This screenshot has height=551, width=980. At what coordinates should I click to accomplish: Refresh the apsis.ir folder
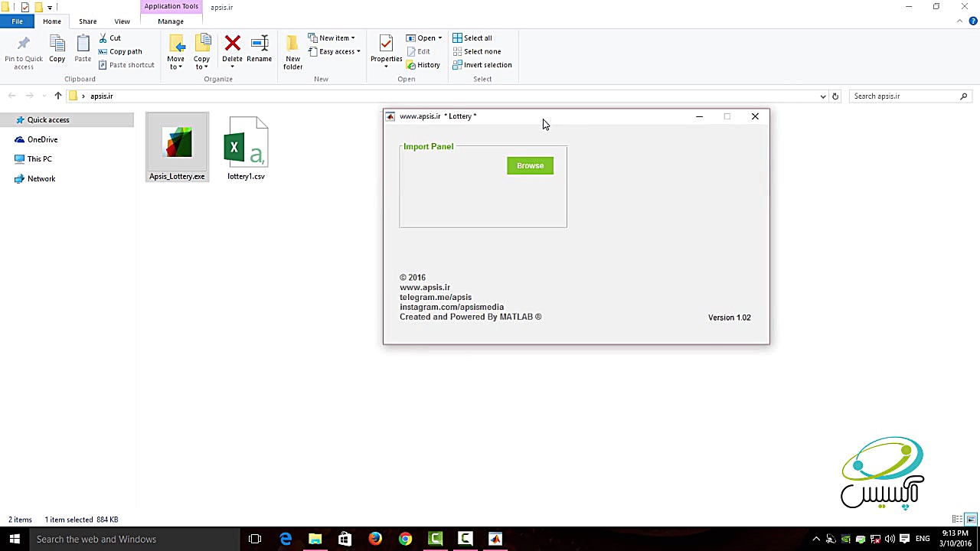pos(835,96)
